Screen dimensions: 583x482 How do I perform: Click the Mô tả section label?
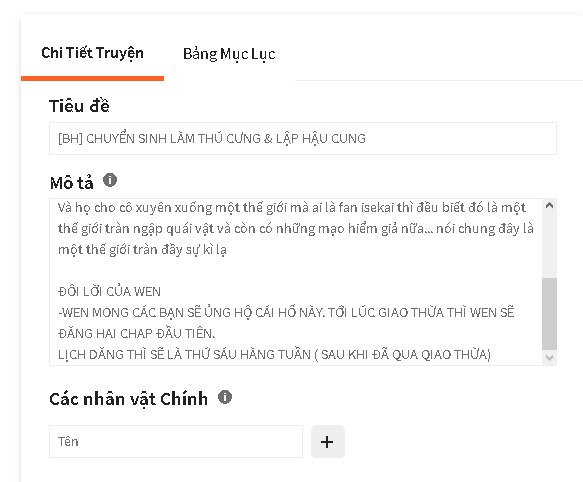point(71,183)
